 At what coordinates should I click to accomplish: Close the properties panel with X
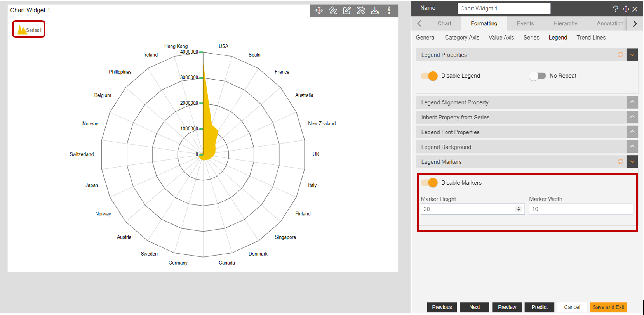635,9
